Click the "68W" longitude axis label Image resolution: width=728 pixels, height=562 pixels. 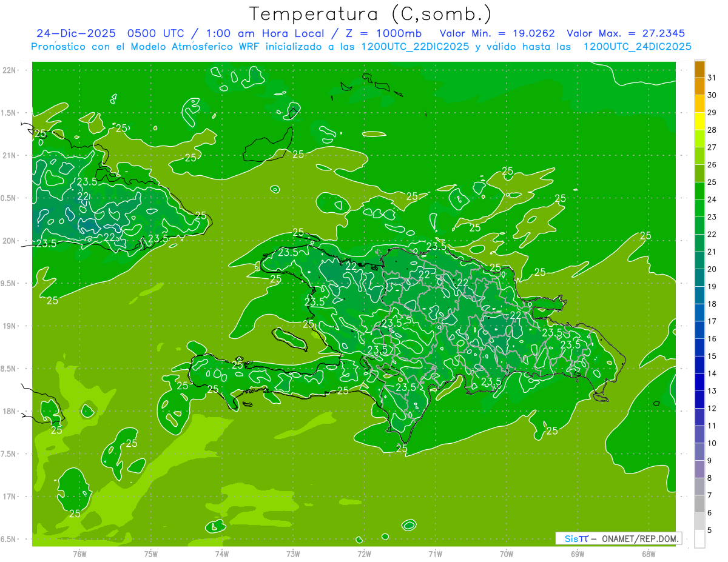(x=649, y=554)
